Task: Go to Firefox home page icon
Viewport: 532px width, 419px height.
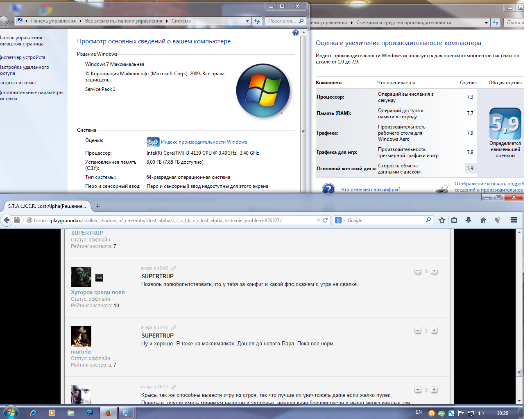Action: pyautogui.click(x=483, y=220)
